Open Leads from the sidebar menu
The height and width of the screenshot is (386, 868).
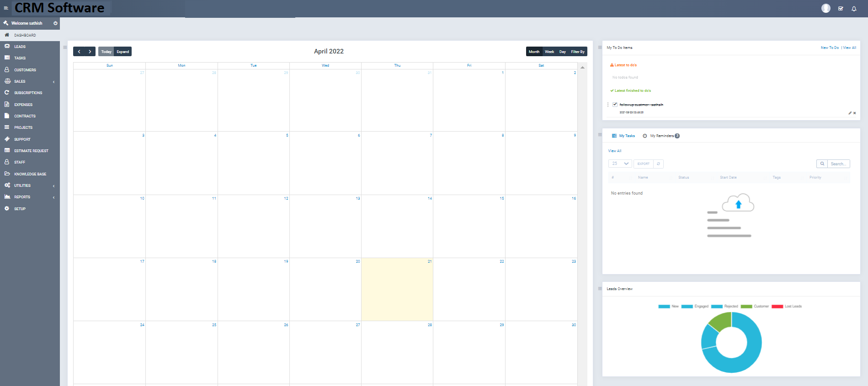pos(20,47)
